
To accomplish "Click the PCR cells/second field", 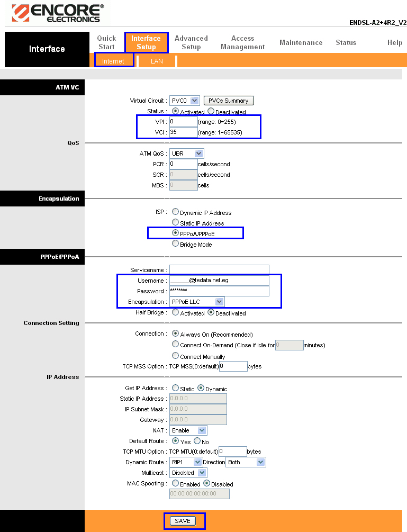I will coord(184,164).
